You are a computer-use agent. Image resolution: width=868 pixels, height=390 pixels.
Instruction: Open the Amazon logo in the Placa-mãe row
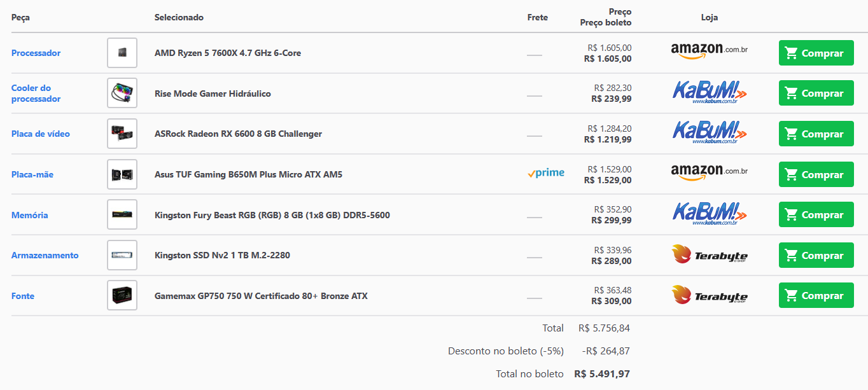709,172
